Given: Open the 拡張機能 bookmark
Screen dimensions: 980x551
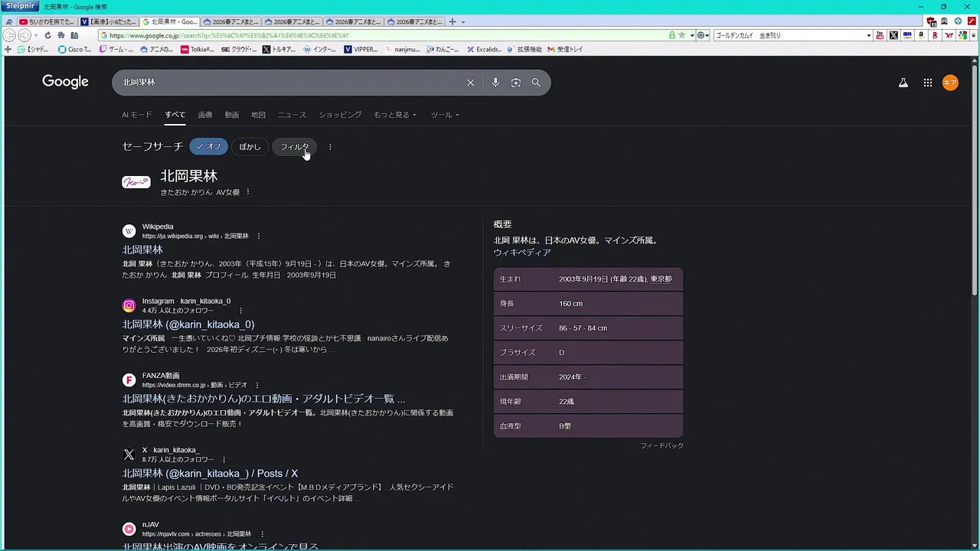Looking at the screenshot, I should [524, 49].
